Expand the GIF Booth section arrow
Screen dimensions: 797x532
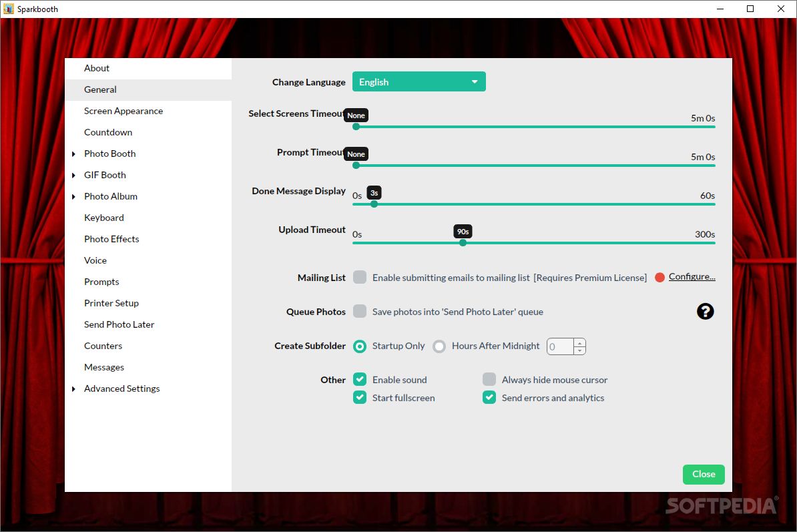[73, 175]
